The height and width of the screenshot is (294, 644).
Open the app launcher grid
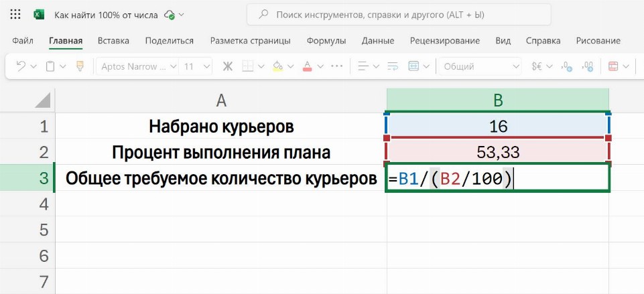[x=16, y=14]
